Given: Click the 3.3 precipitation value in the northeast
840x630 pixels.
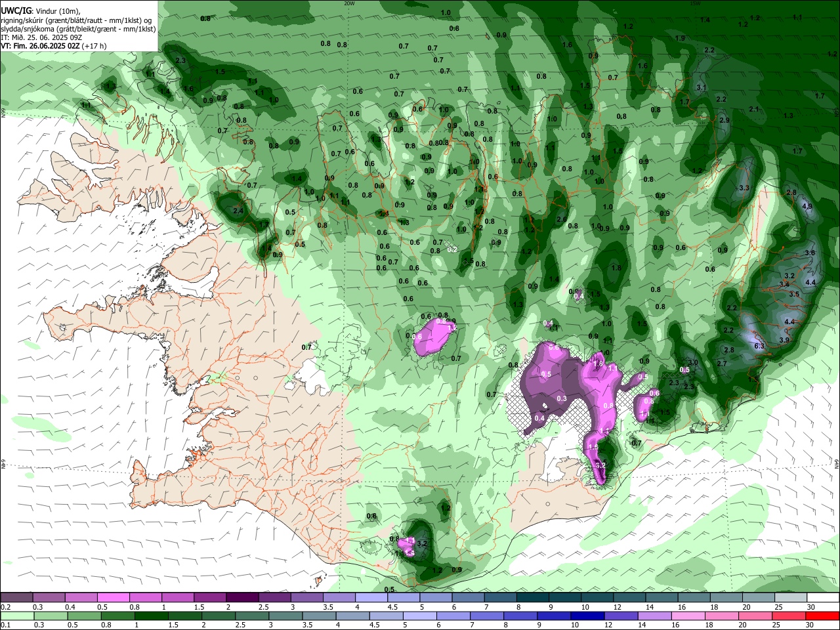Looking at the screenshot, I should [744, 188].
